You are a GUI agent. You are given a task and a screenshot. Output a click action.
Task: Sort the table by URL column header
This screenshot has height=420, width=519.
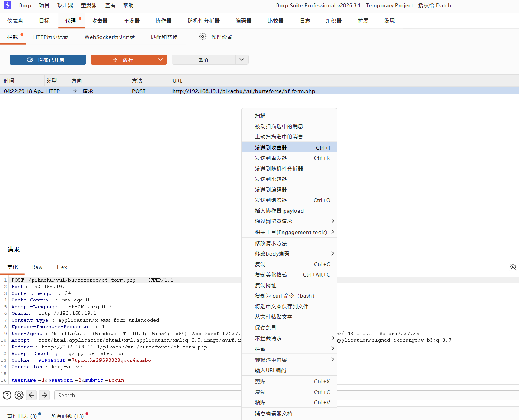tap(344, 81)
